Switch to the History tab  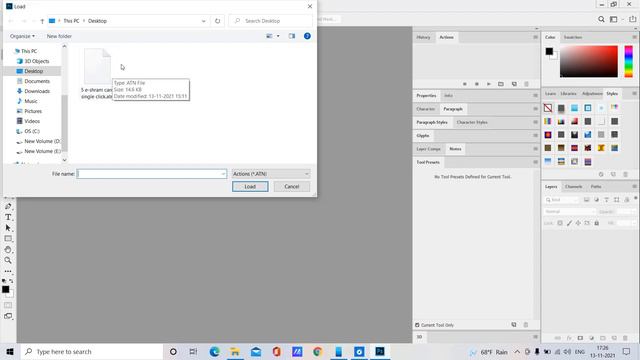click(423, 37)
